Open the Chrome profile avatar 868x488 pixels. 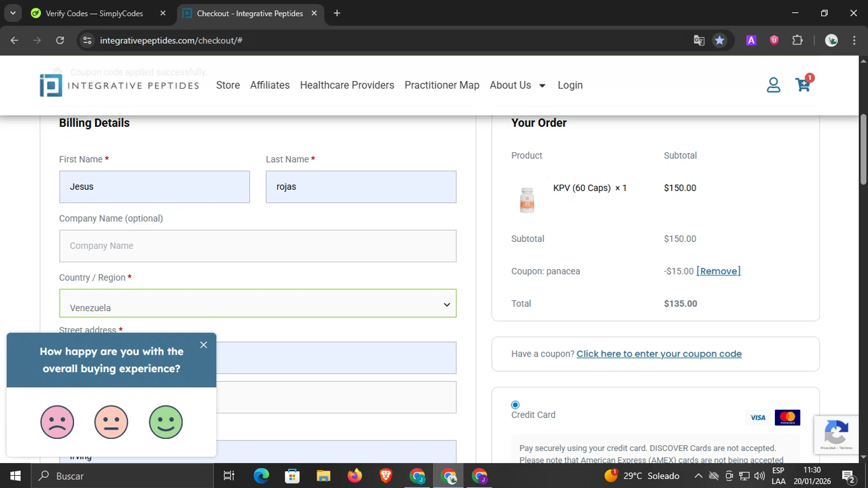[832, 41]
